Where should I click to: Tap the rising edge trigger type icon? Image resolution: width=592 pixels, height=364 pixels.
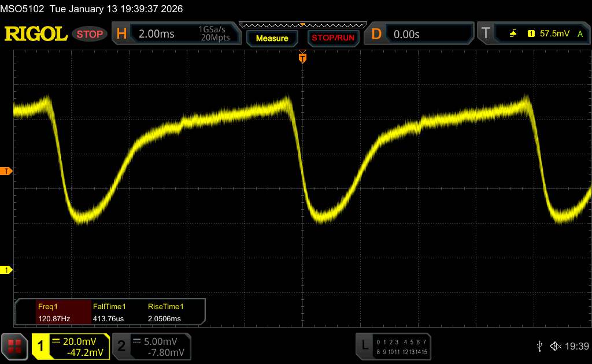(513, 34)
